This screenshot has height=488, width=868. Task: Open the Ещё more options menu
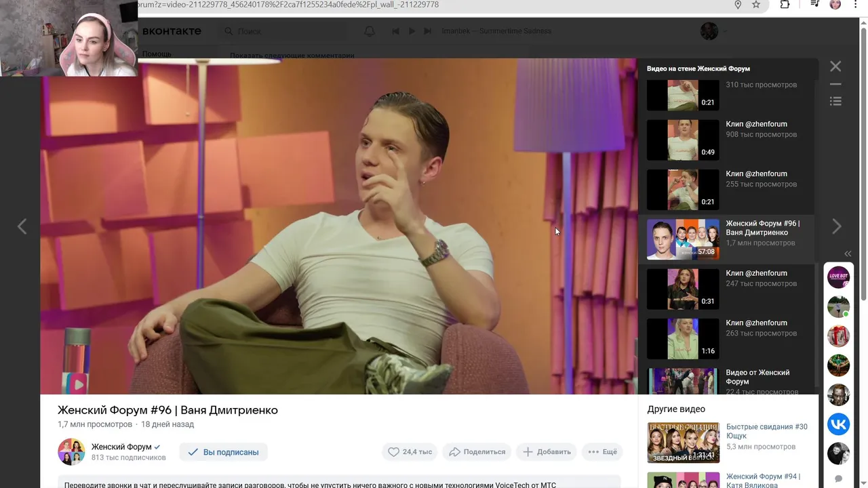click(x=602, y=452)
